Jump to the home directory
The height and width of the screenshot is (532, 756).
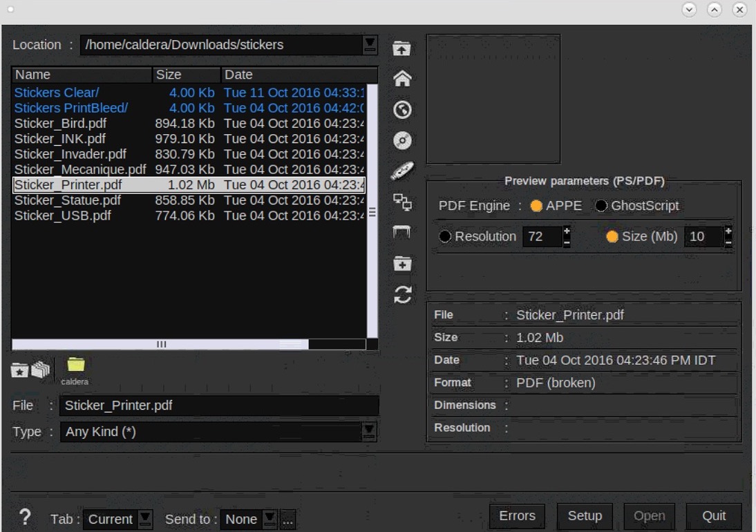[401, 79]
